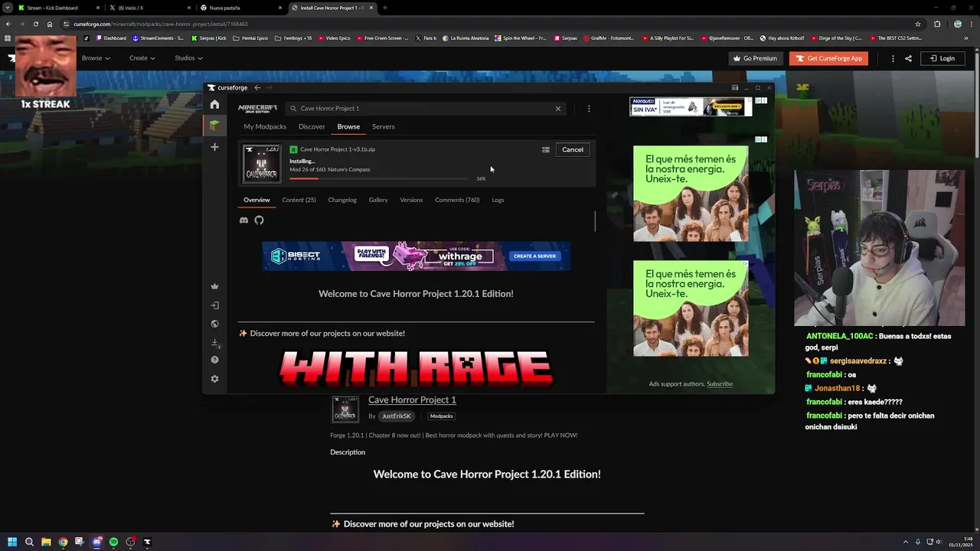Open Chrome from the taskbar
980x551 pixels.
tap(63, 542)
